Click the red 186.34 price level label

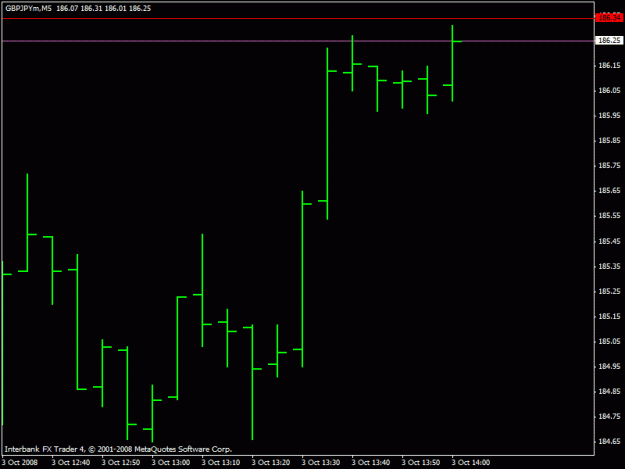[609, 18]
